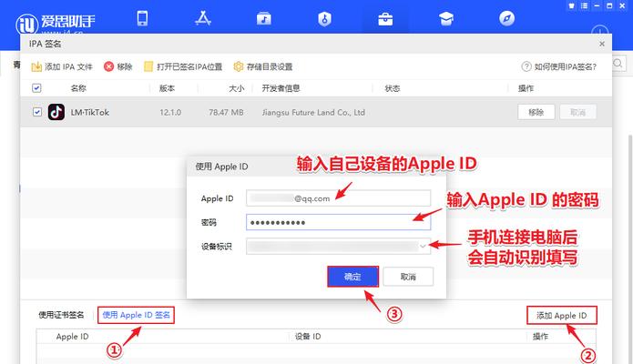The image size is (633, 364).
Task: Click the shirt skin icon in title bar
Action: tap(571, 5)
